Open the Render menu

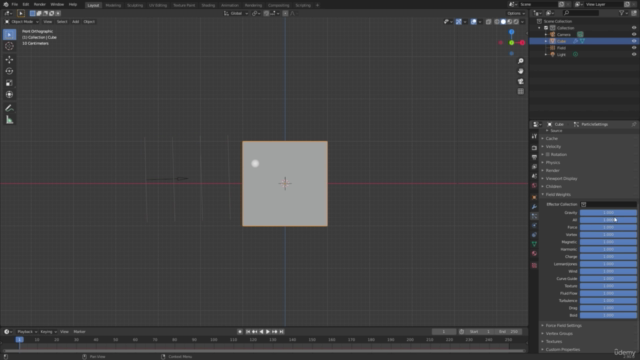[40, 4]
